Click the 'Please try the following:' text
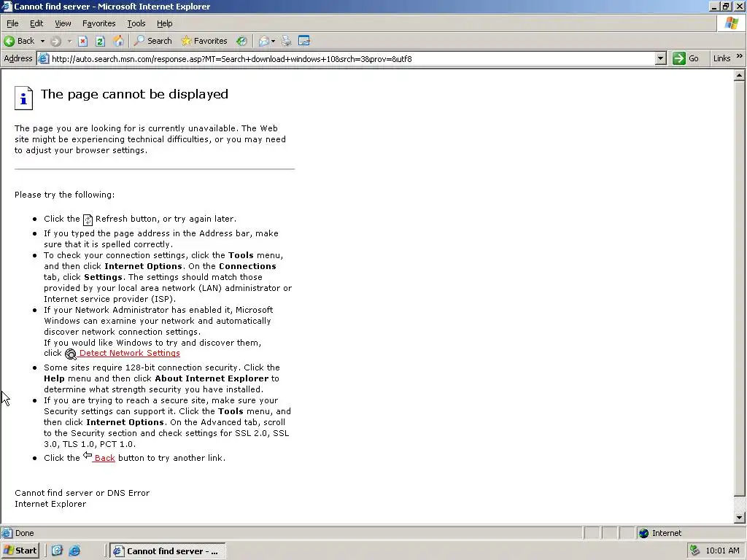Image resolution: width=747 pixels, height=560 pixels. click(x=64, y=194)
